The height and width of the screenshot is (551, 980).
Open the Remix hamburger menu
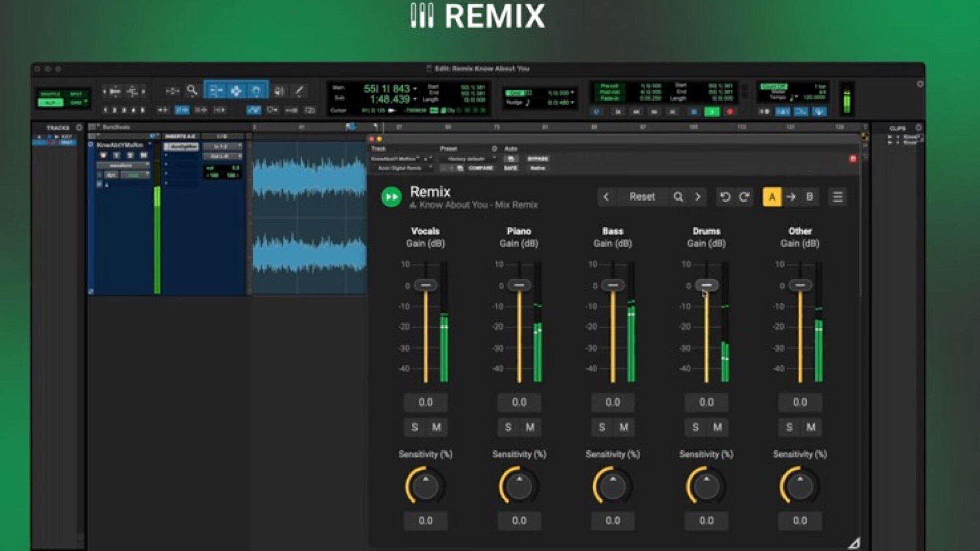click(838, 197)
